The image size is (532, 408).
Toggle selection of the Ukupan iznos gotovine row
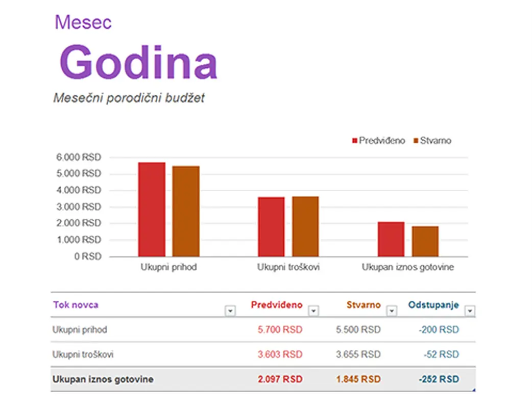[102, 379]
